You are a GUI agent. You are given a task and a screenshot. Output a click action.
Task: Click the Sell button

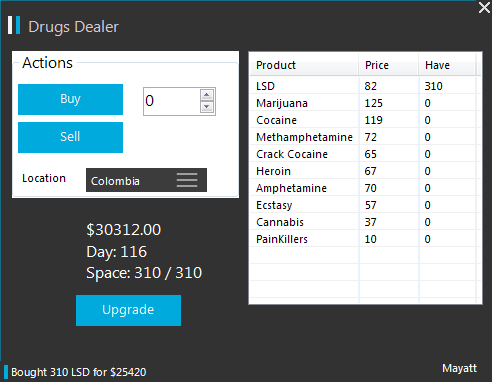[70, 137]
